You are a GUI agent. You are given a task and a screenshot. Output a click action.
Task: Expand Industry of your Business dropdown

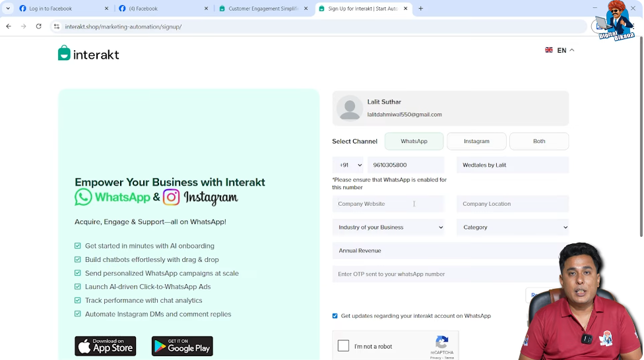tap(389, 227)
